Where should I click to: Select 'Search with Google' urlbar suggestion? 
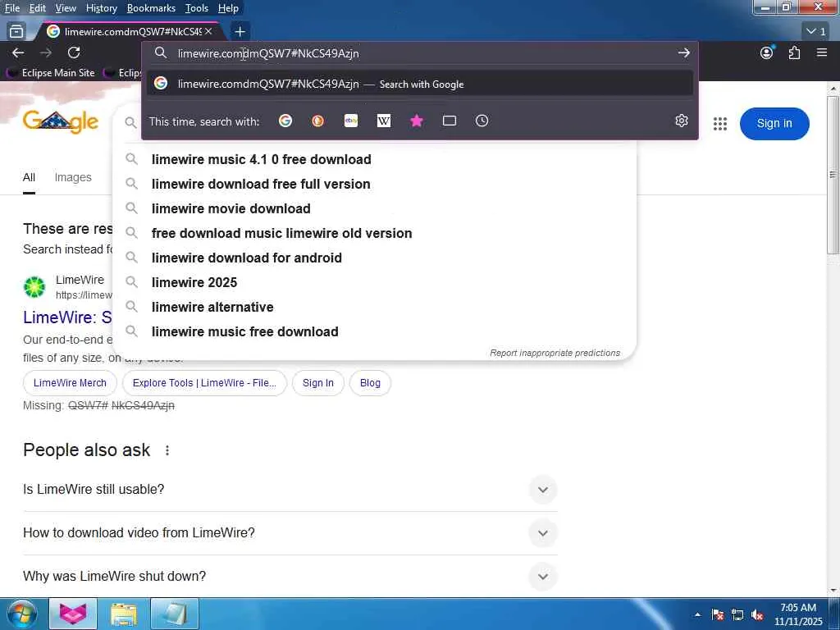click(x=420, y=84)
